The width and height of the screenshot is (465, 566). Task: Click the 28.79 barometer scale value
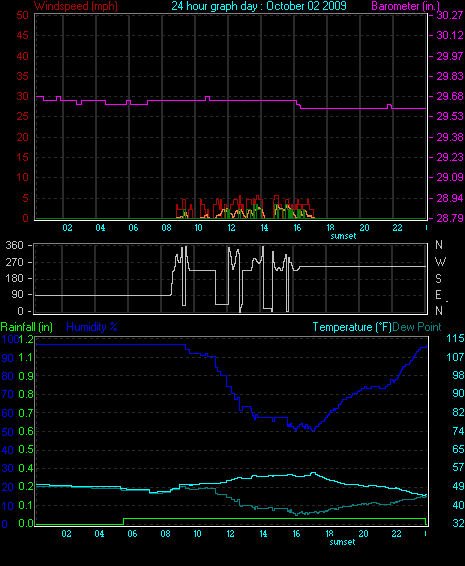point(450,218)
